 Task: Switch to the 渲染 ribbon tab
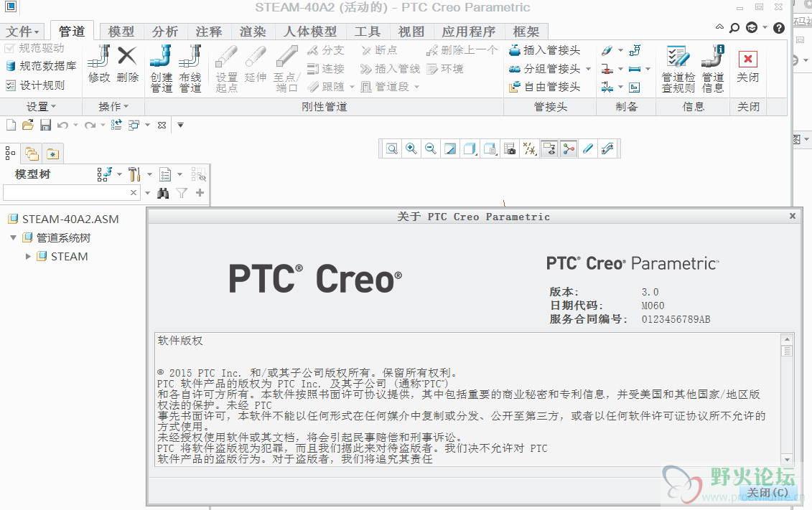pyautogui.click(x=253, y=32)
